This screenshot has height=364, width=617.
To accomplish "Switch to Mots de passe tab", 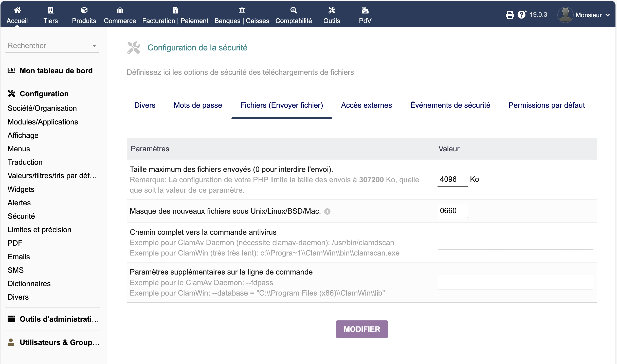I will pyautogui.click(x=198, y=105).
